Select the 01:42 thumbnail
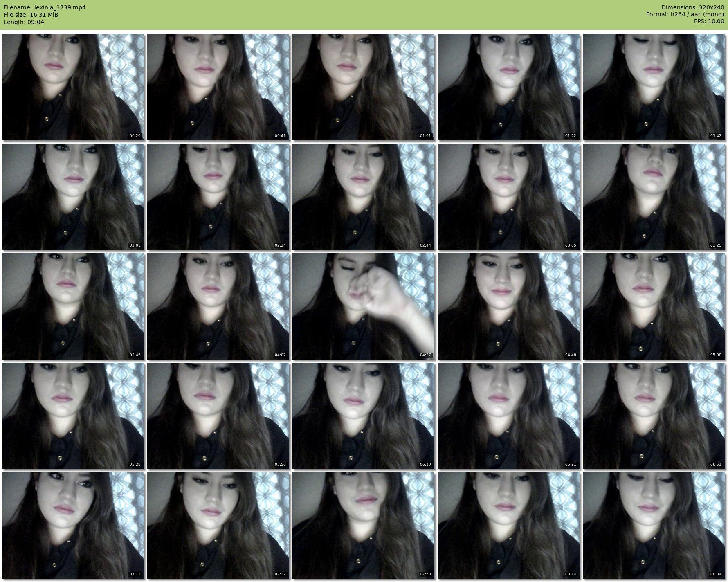 tap(654, 87)
